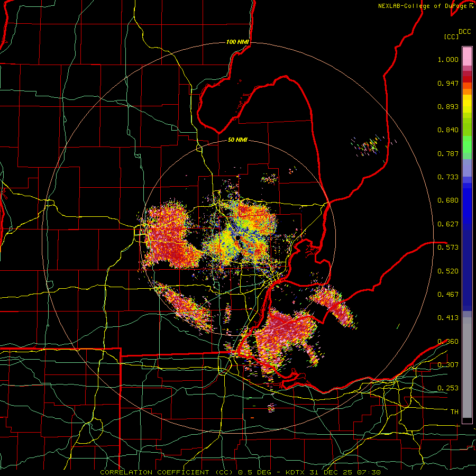Click the 0.467 scale value
Viewport: 476px width, 476px height.
448,295
